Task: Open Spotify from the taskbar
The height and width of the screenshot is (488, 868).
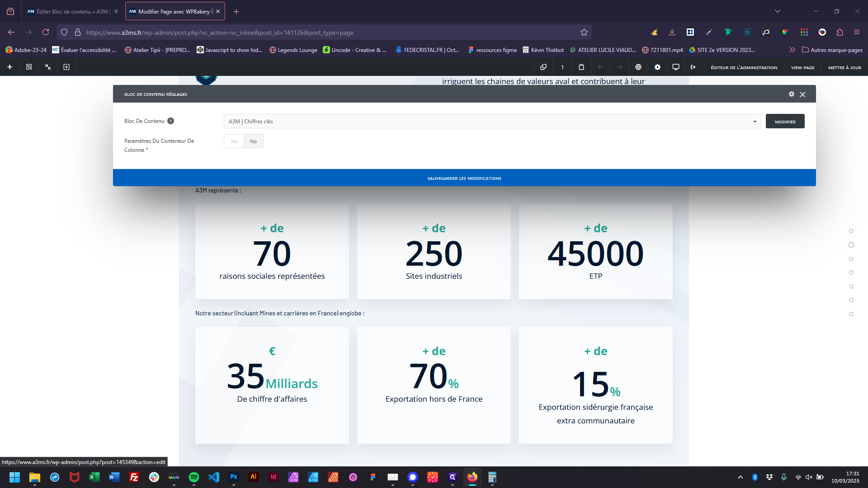Action: (x=194, y=477)
